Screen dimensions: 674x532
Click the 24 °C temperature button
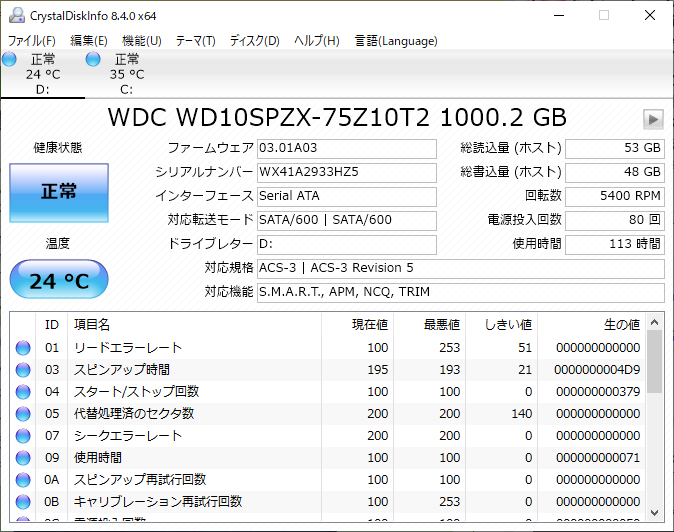(x=59, y=279)
